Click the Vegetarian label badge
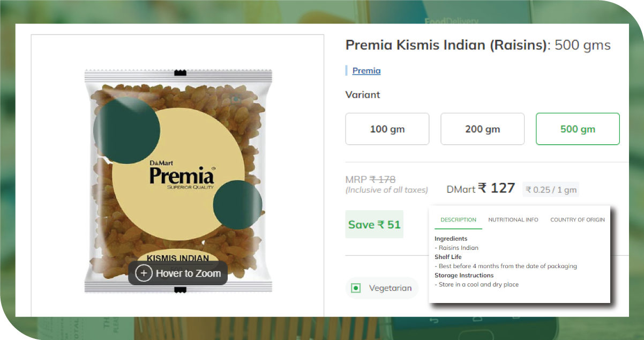 (381, 288)
